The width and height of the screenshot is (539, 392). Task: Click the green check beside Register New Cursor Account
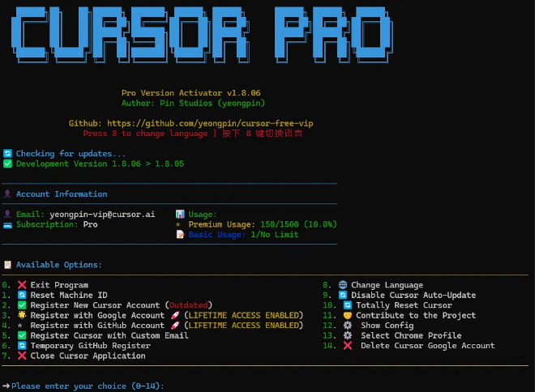coord(22,305)
